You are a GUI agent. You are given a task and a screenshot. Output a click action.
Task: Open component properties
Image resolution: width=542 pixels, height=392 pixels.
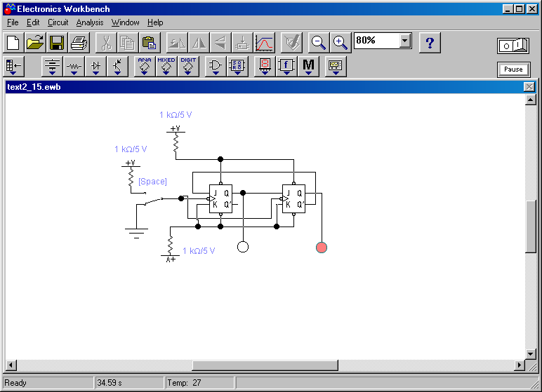[x=292, y=43]
